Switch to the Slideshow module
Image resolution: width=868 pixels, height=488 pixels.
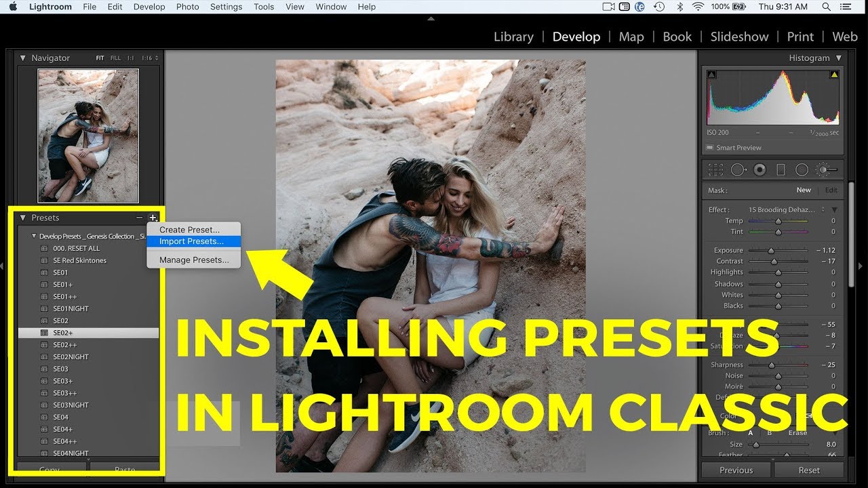point(739,37)
